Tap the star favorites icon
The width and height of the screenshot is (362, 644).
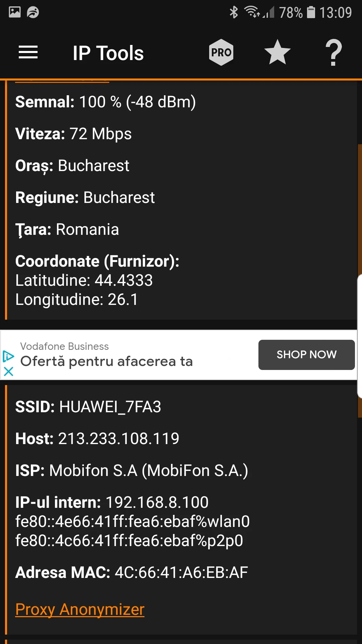click(x=277, y=52)
